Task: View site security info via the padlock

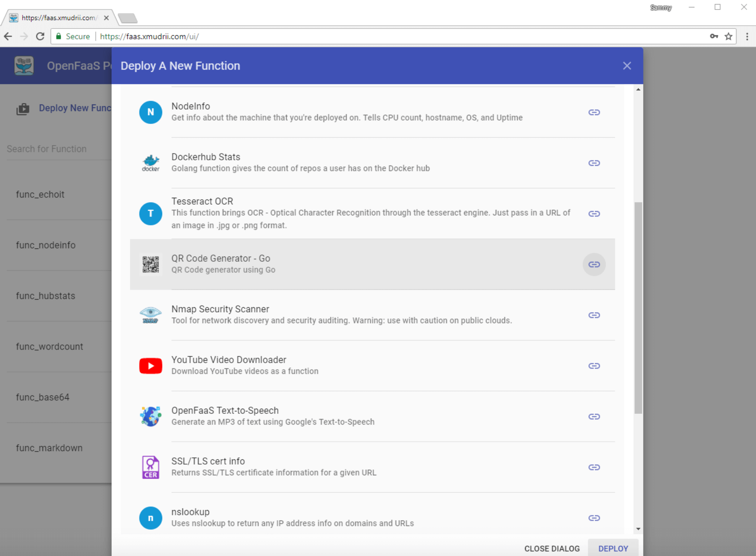Action: pos(58,36)
